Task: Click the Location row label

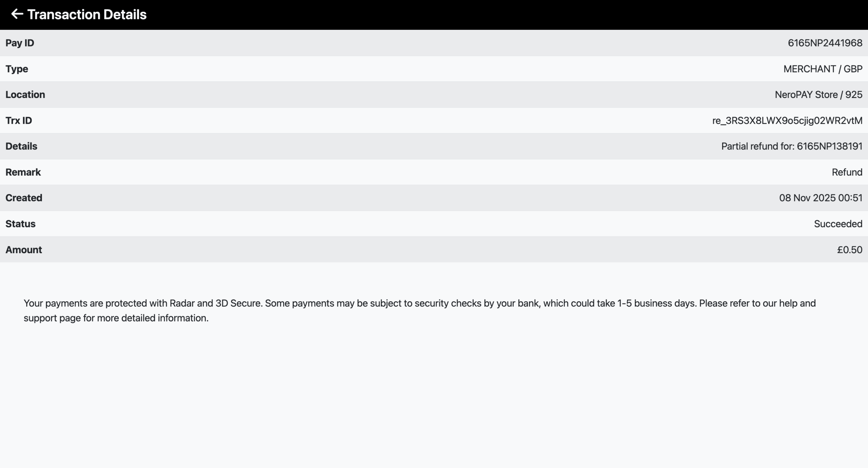Action: (25, 95)
